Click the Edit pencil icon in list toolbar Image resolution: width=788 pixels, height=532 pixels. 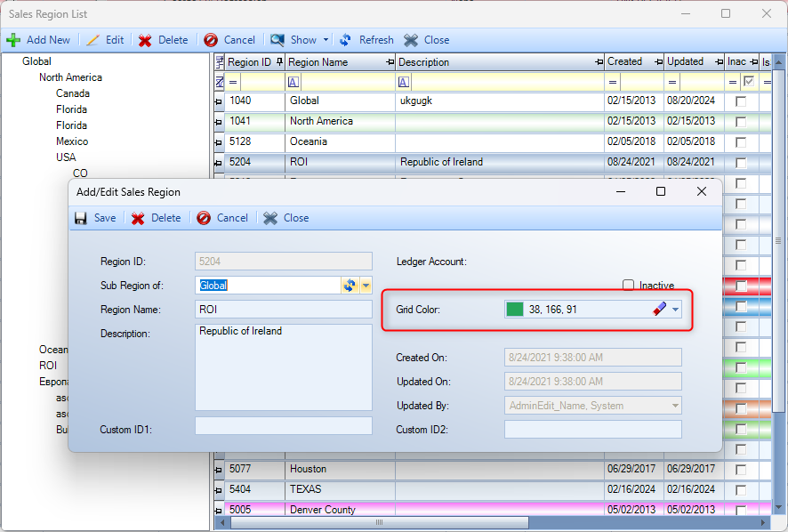point(92,40)
